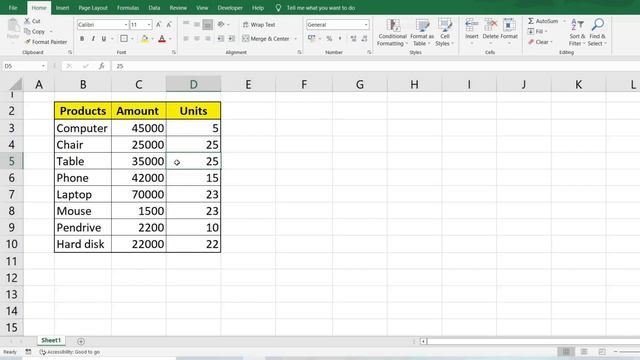Screen dimensions: 640x360
Task: Click the Insert cells icon
Action: point(471,25)
